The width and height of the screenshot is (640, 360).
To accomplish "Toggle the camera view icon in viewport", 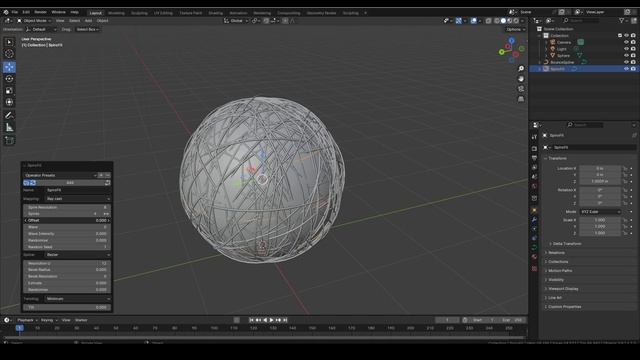I will tap(521, 89).
